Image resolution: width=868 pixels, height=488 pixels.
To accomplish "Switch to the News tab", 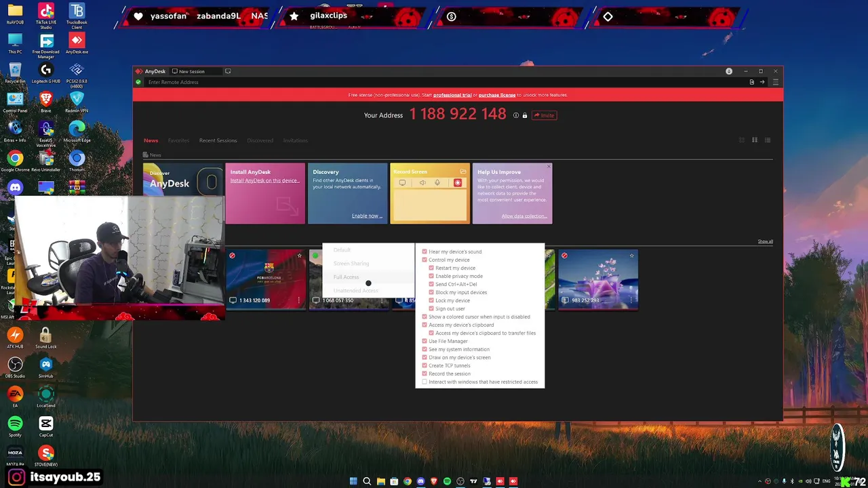I will (151, 140).
